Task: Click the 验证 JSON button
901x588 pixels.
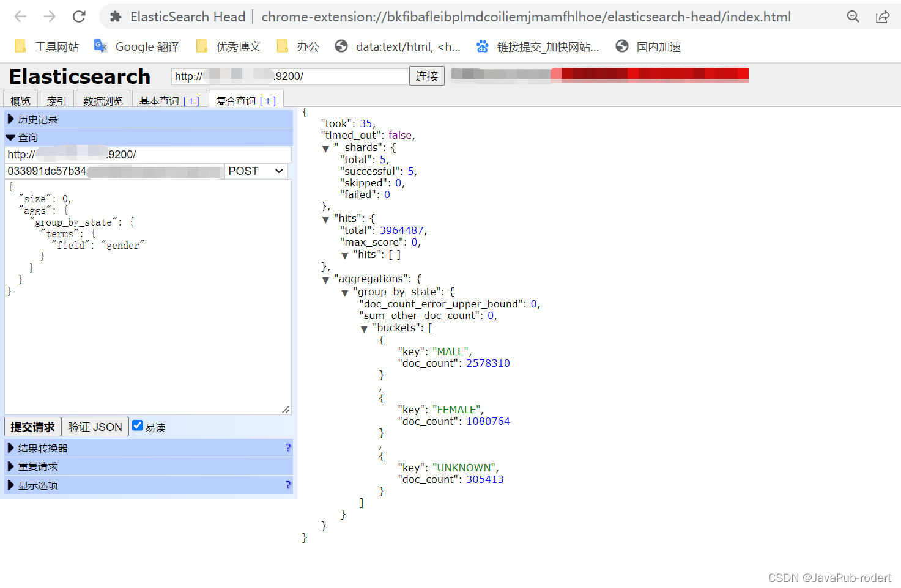Action: (95, 427)
